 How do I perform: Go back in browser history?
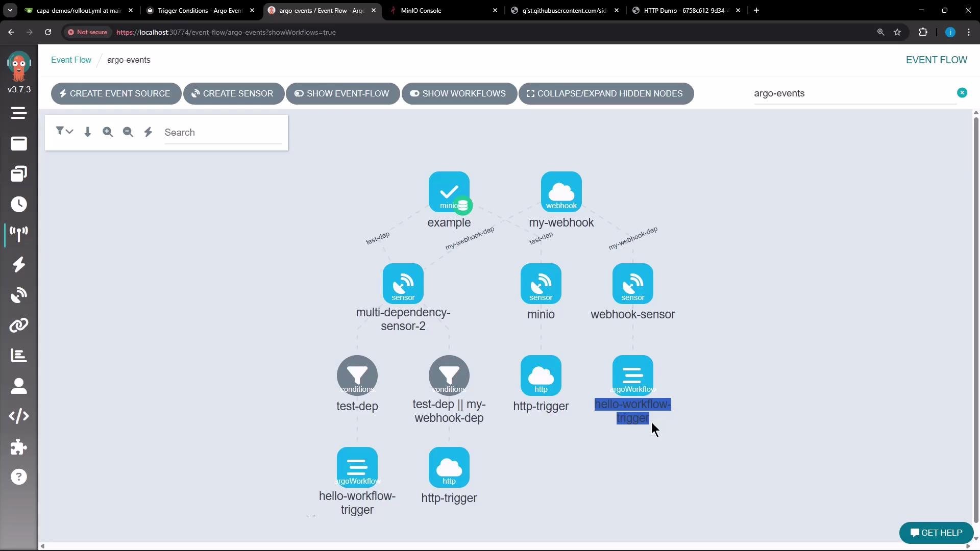[x=11, y=32]
